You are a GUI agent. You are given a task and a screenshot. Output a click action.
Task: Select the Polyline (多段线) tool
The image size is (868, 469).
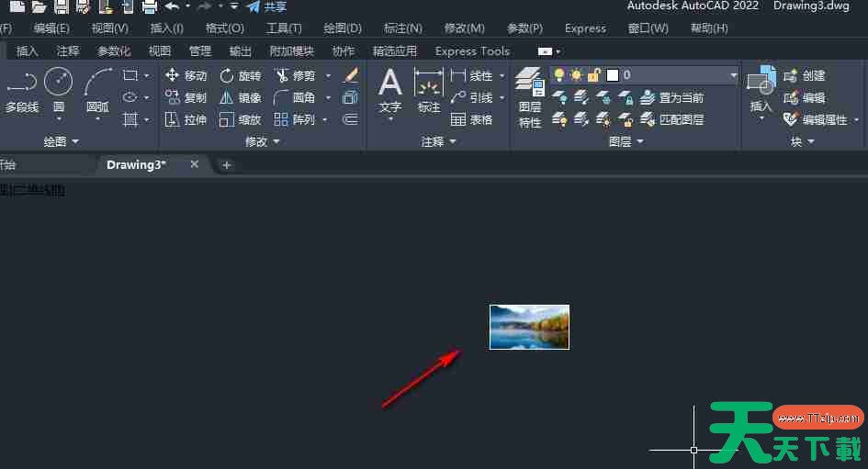point(22,91)
